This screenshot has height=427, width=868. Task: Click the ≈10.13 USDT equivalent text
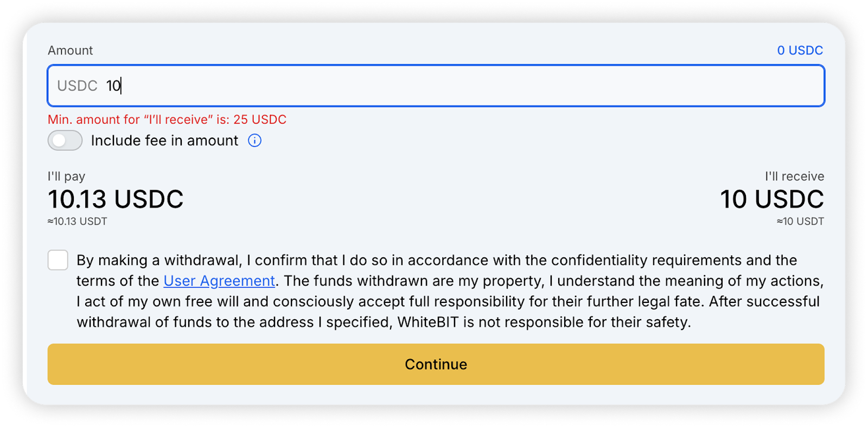click(77, 221)
